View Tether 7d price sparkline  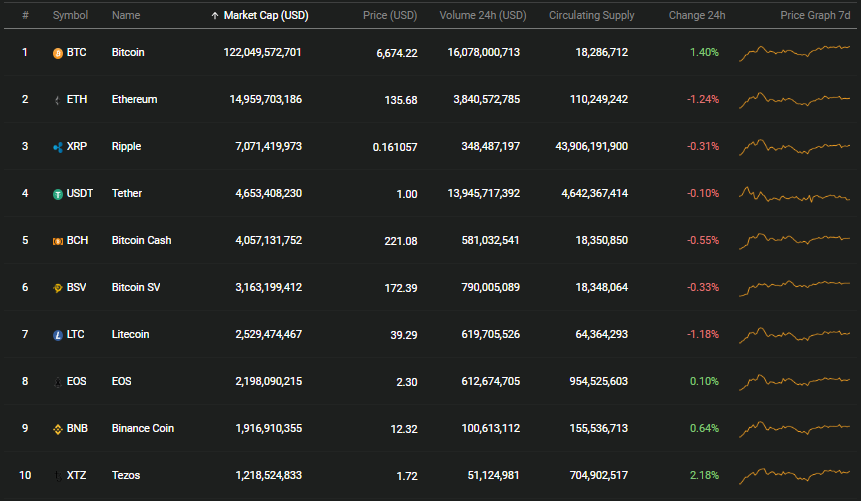[795, 194]
